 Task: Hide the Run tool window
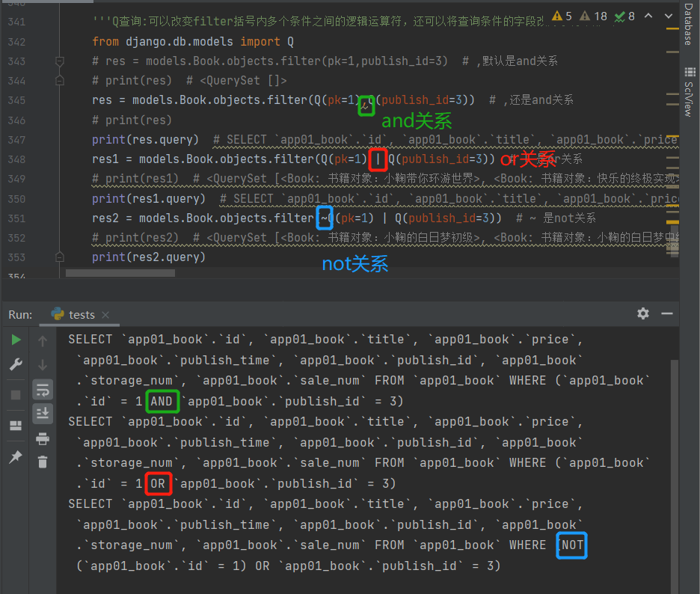[x=667, y=313]
